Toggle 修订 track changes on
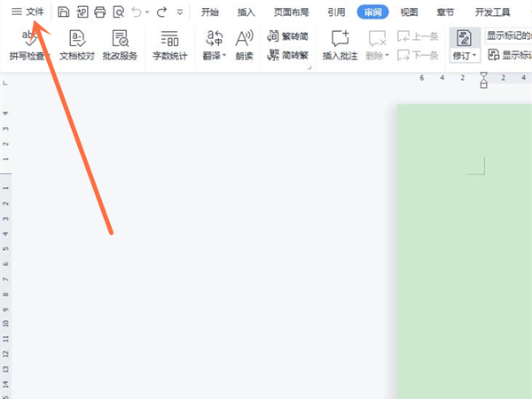The width and height of the screenshot is (532, 399). 462,37
